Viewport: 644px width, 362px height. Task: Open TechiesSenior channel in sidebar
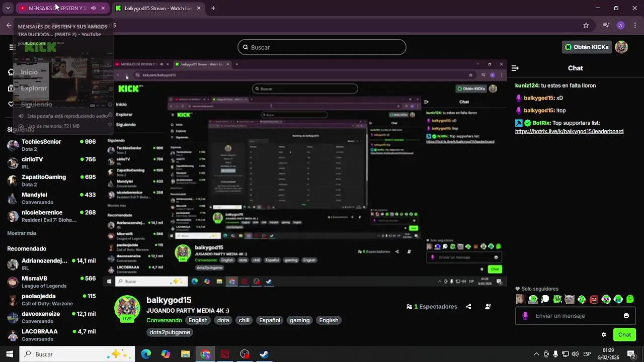coord(50,145)
